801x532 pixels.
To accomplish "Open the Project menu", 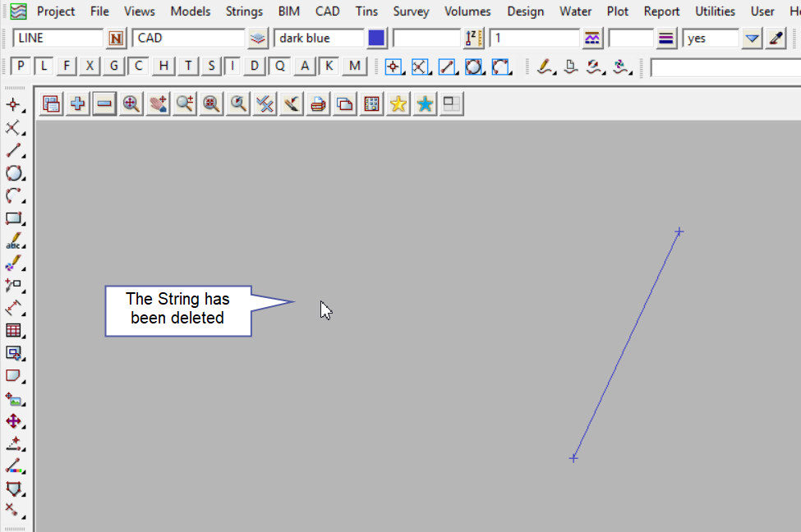I will tap(56, 11).
